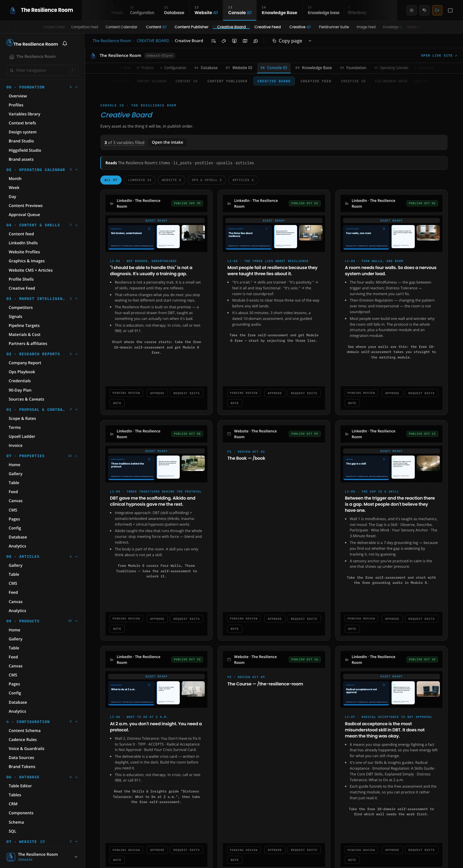
Task: Open the chat bubble icon in breadcrumb bar
Action: click(256, 41)
